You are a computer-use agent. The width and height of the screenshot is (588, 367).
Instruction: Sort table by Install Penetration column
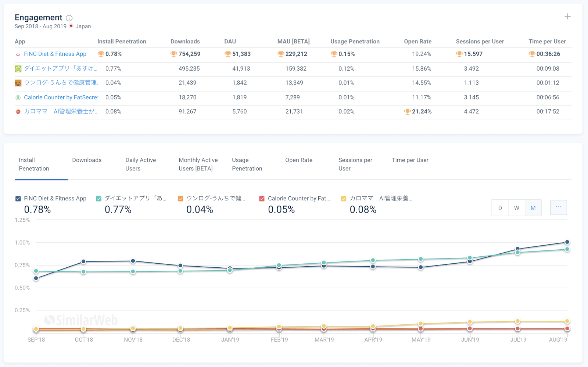(122, 42)
